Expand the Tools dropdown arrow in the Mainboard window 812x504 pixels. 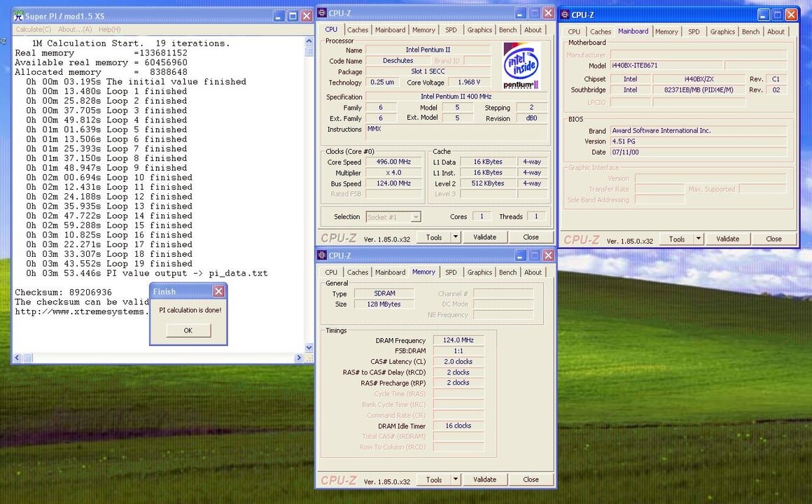click(x=699, y=239)
